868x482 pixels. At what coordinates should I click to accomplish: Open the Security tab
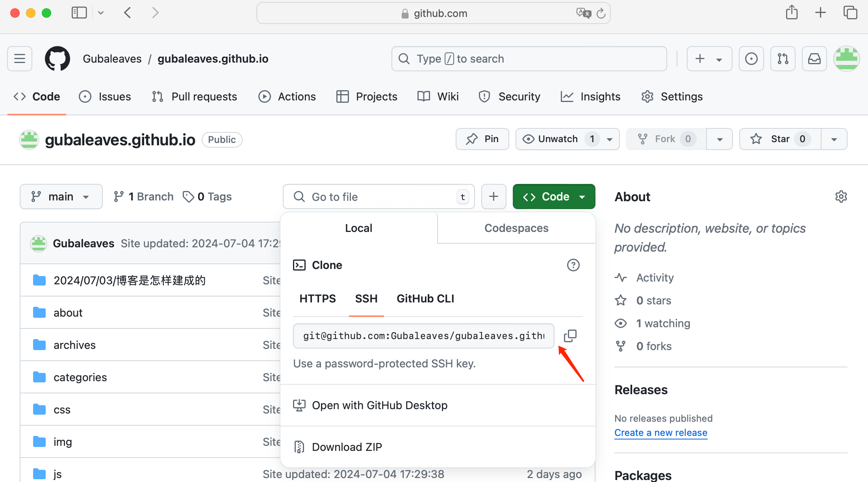(x=509, y=96)
